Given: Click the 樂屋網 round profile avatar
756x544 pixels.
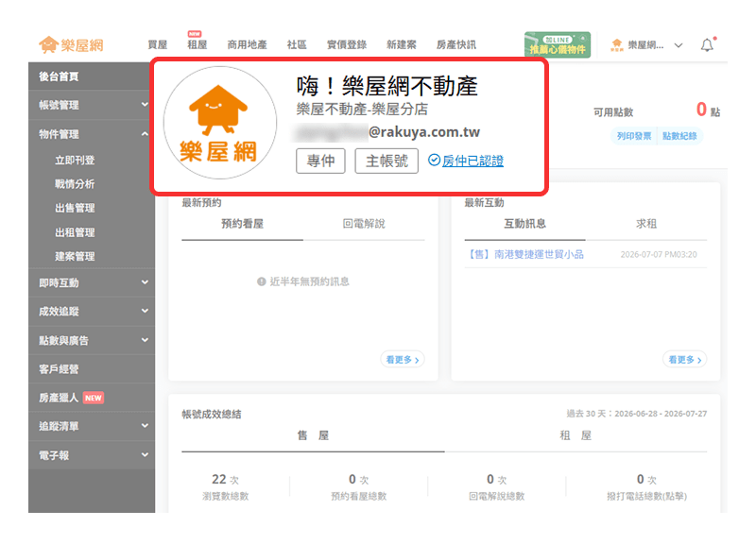Looking at the screenshot, I should pos(220,123).
